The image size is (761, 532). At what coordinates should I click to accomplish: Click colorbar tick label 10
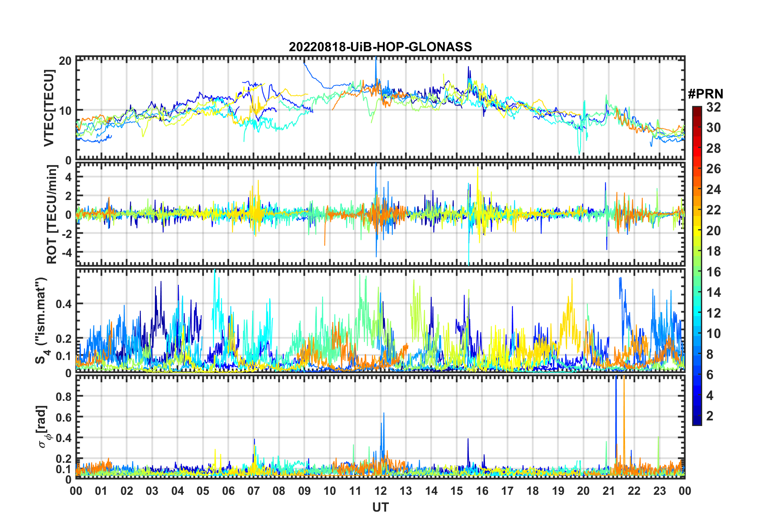click(x=713, y=334)
